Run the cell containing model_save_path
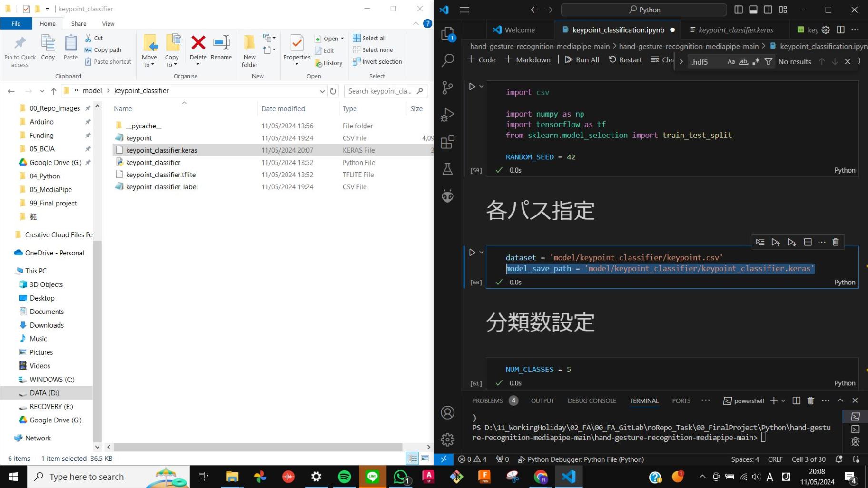 472,252
